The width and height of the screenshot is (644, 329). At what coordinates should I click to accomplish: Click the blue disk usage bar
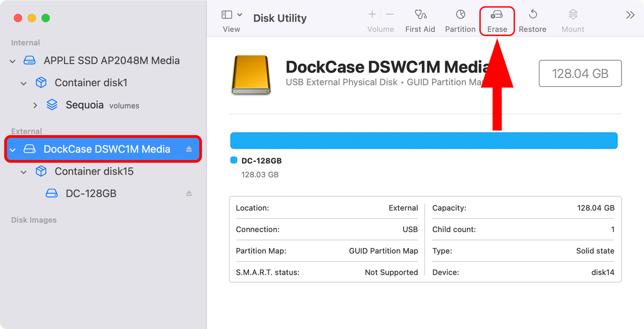[424, 141]
